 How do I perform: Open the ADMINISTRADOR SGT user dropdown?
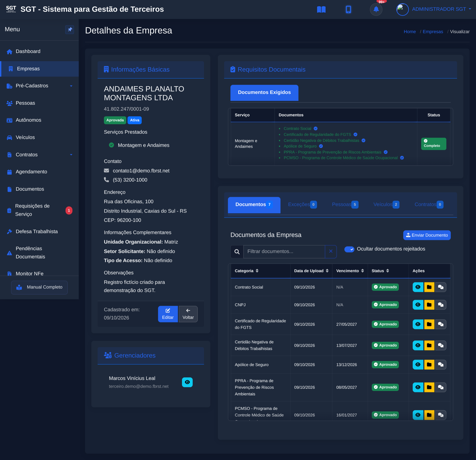point(434,9)
